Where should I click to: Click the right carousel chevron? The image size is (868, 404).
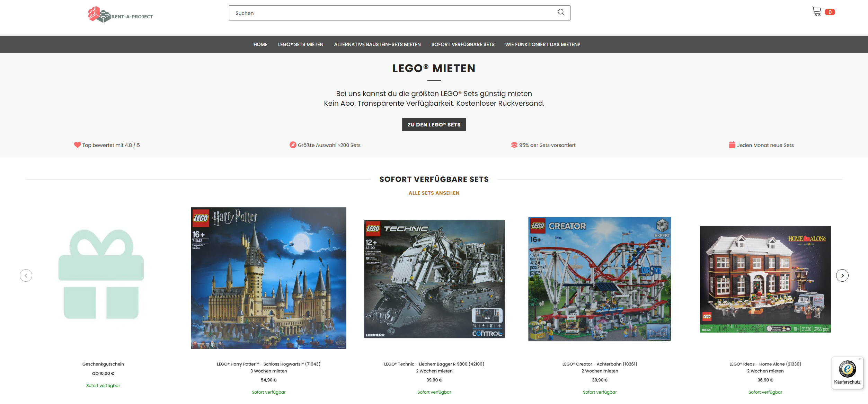[842, 275]
